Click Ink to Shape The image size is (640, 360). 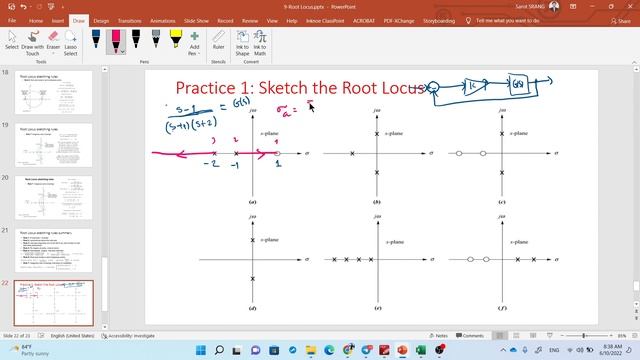[242, 43]
